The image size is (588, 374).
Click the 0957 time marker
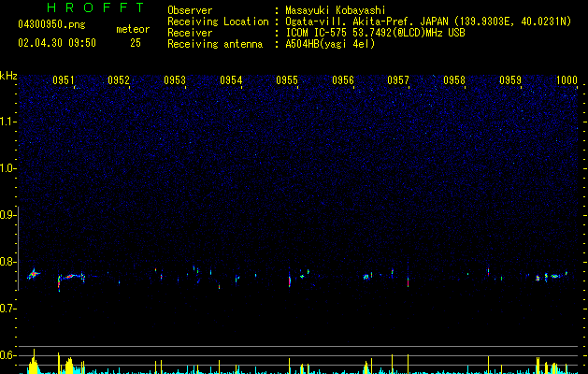click(x=398, y=80)
